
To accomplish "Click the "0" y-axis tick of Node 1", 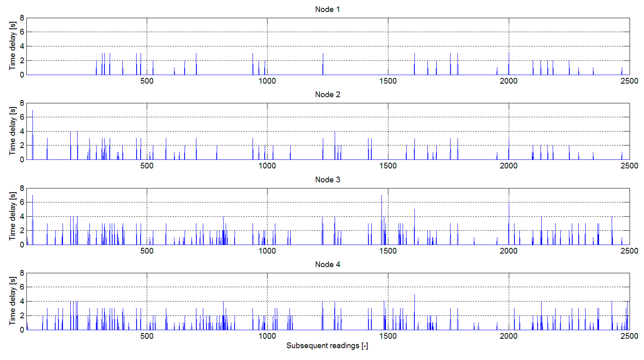I will [22, 75].
